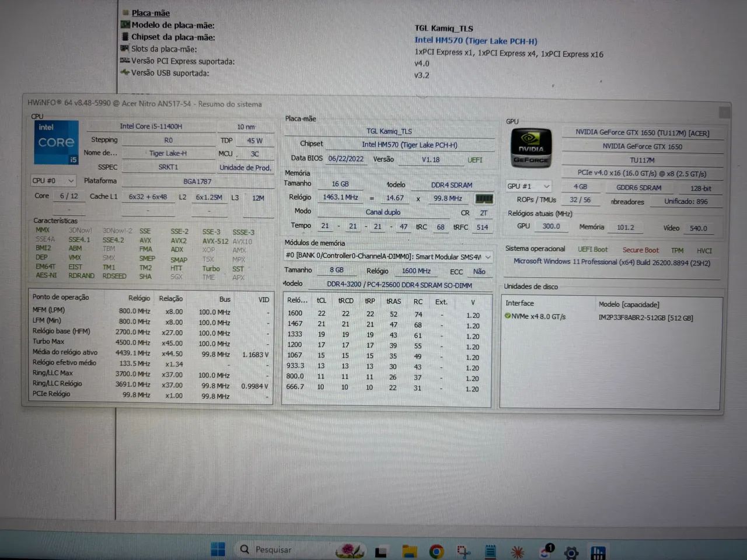Open the GPU #1 selector dropdown
This screenshot has width=747, height=560.
529,186
